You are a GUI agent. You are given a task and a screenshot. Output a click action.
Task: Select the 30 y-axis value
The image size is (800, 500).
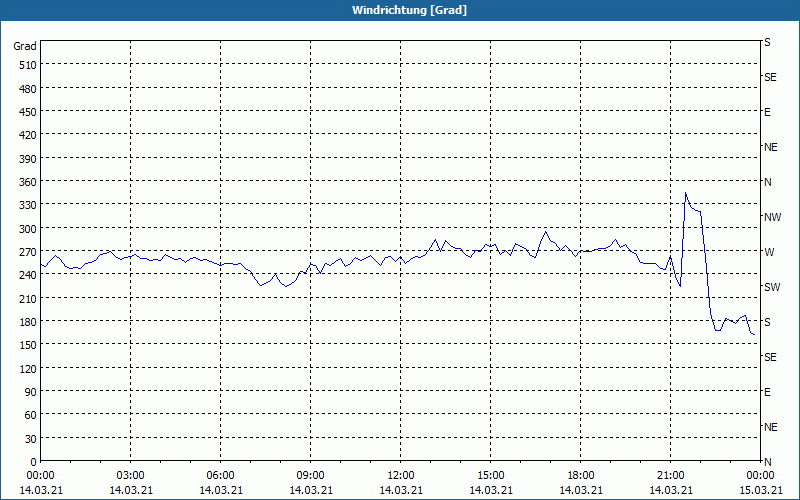[x=31, y=438]
